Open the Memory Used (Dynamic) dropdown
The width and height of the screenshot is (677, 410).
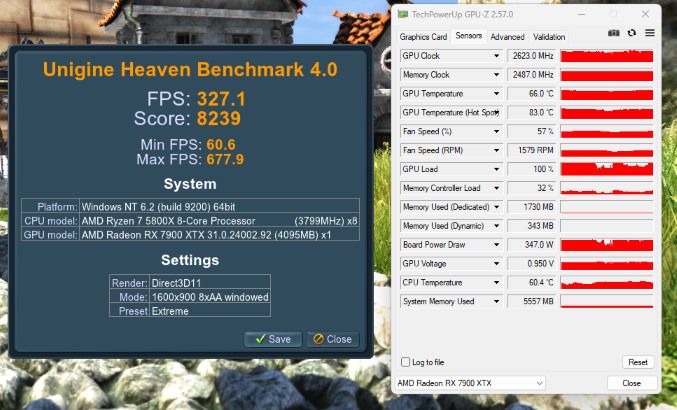click(497, 226)
